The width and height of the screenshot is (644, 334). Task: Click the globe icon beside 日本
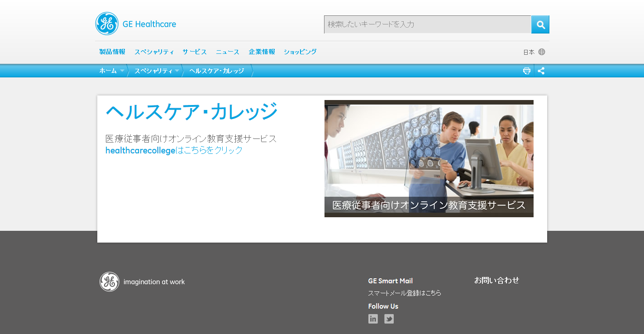click(x=542, y=52)
